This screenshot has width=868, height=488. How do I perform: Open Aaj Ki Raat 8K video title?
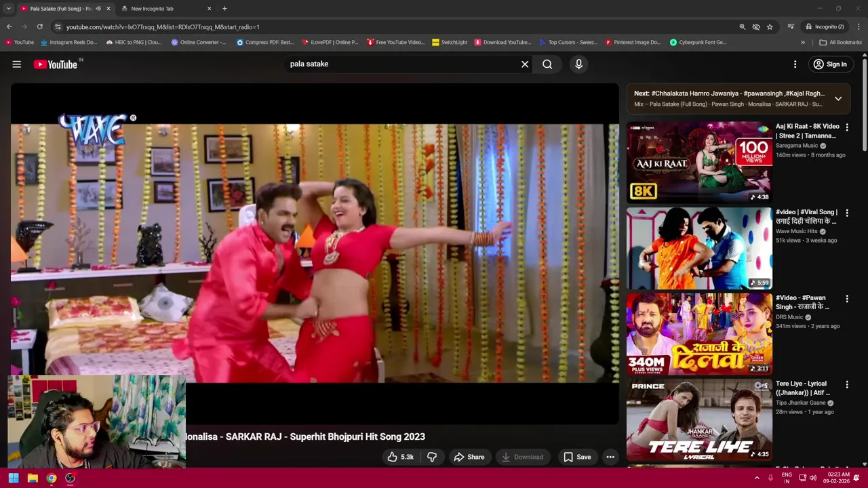(x=807, y=131)
